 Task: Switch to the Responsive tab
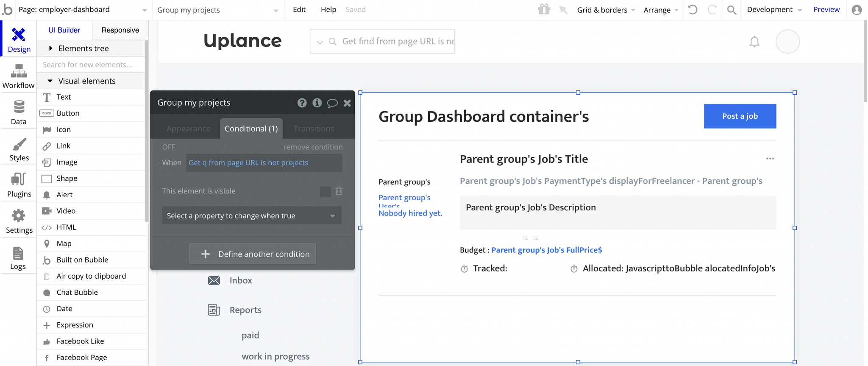click(120, 30)
